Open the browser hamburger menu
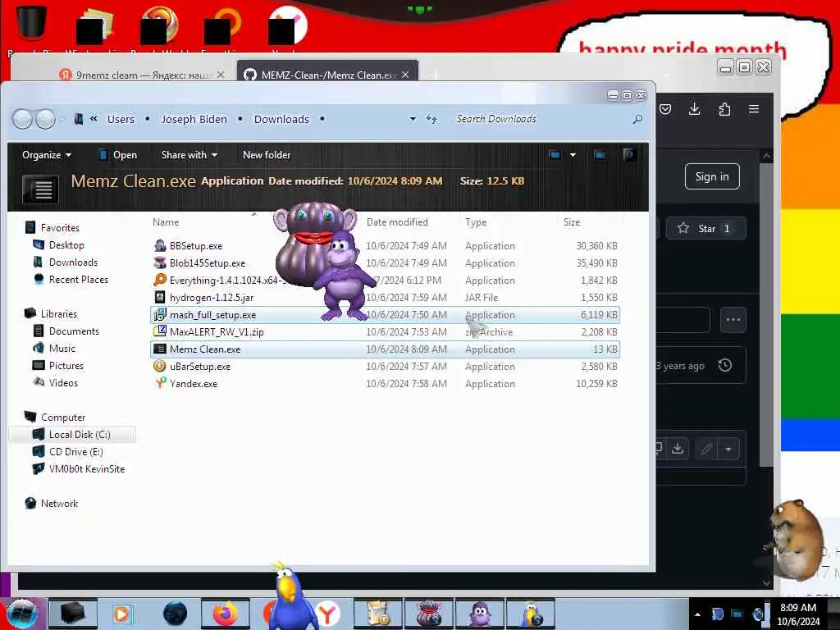Viewport: 840px width, 630px height. click(x=754, y=109)
